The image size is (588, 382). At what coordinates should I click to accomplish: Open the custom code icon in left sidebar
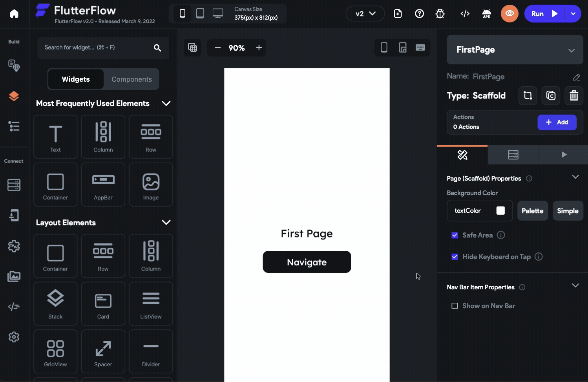click(x=14, y=307)
